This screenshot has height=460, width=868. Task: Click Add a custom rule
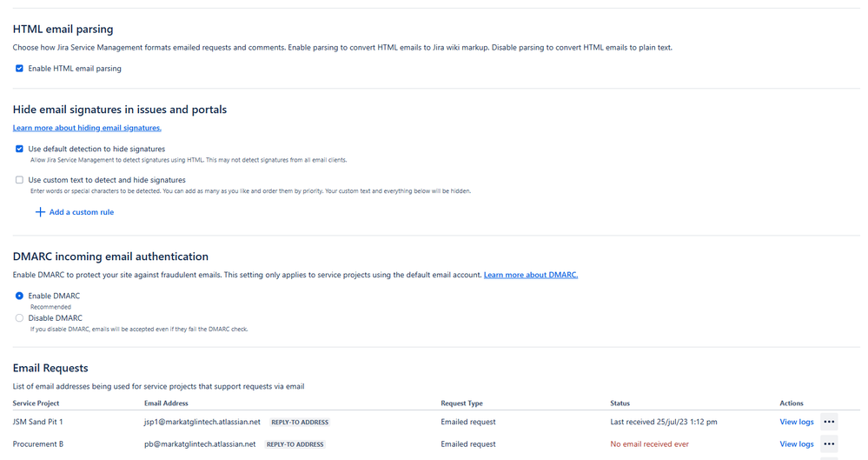(x=75, y=211)
